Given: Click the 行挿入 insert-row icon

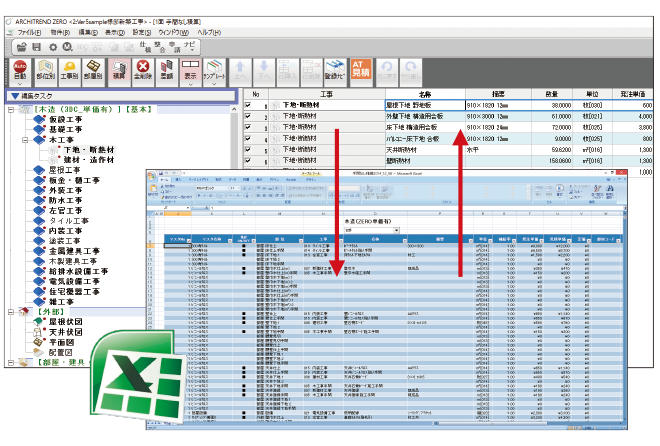Looking at the screenshot, I should click(x=287, y=70).
